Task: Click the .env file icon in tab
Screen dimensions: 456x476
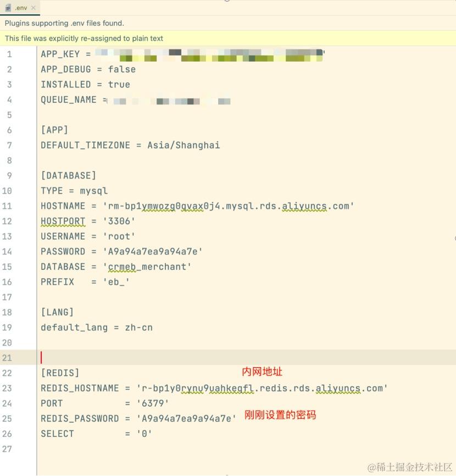Action: [x=8, y=8]
